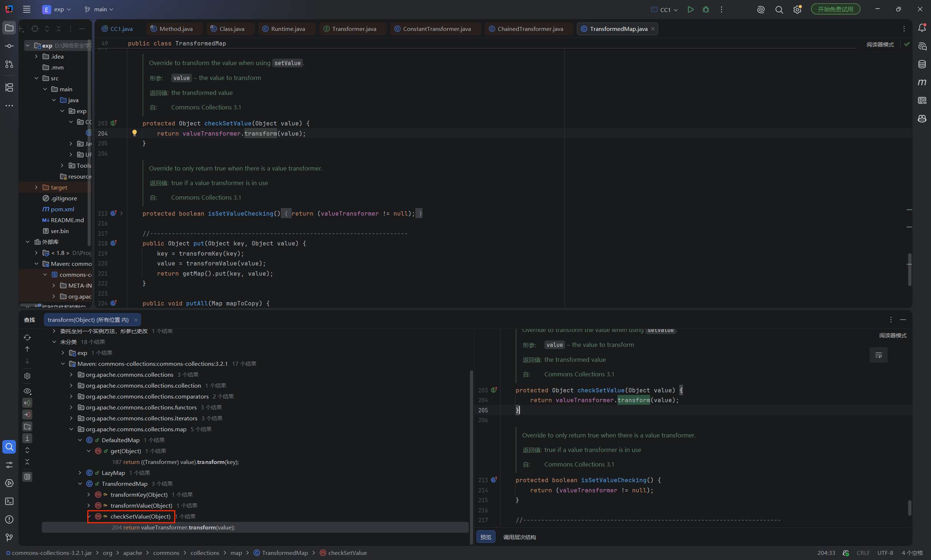931x560 pixels.
Task: Collapse the DefaultedMap results node
Action: point(80,440)
